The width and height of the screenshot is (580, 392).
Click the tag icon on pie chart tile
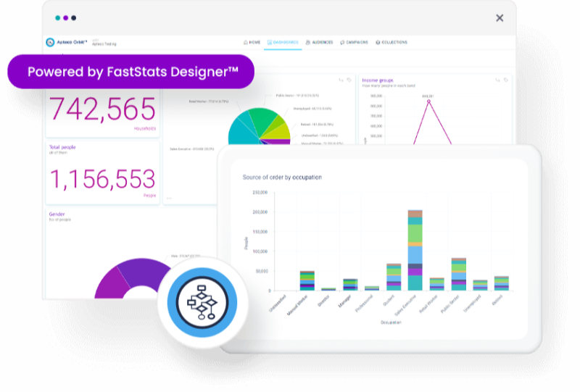349,80
